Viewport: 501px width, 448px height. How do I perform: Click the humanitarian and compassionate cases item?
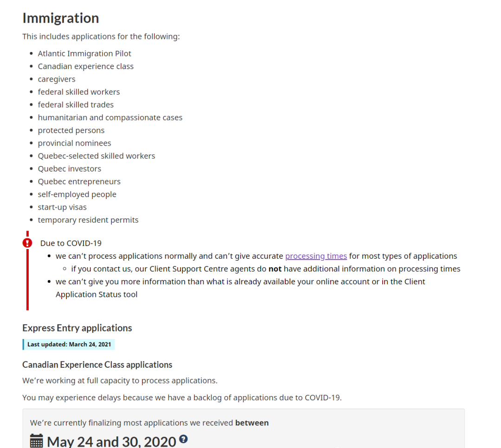110,118
